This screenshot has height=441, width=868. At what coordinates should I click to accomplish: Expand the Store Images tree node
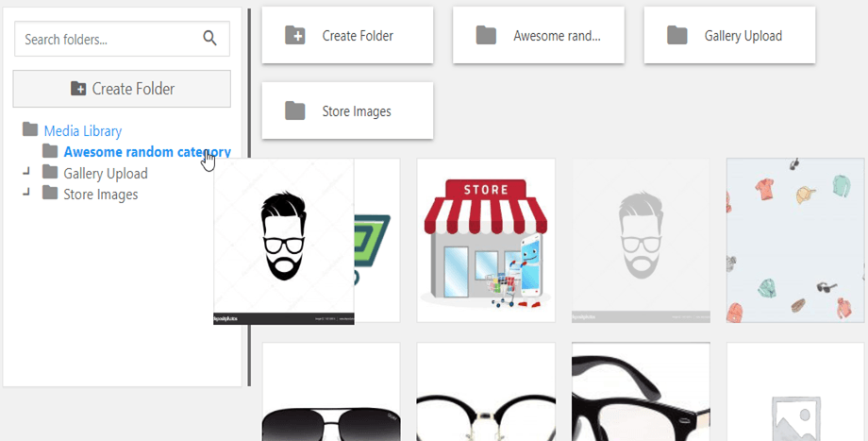click(26, 193)
